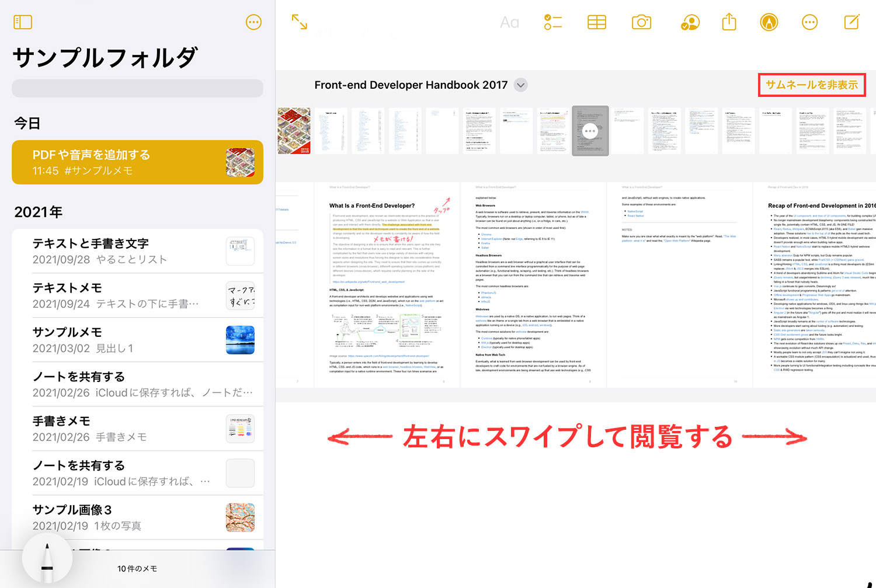Select the second thumbnail in the strip
Screen dimensions: 876x588
coord(331,131)
